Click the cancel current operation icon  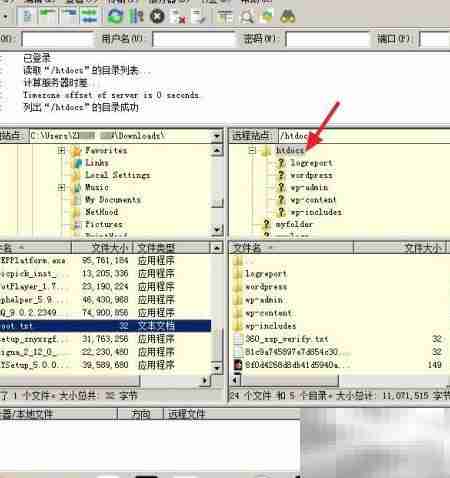157,16
